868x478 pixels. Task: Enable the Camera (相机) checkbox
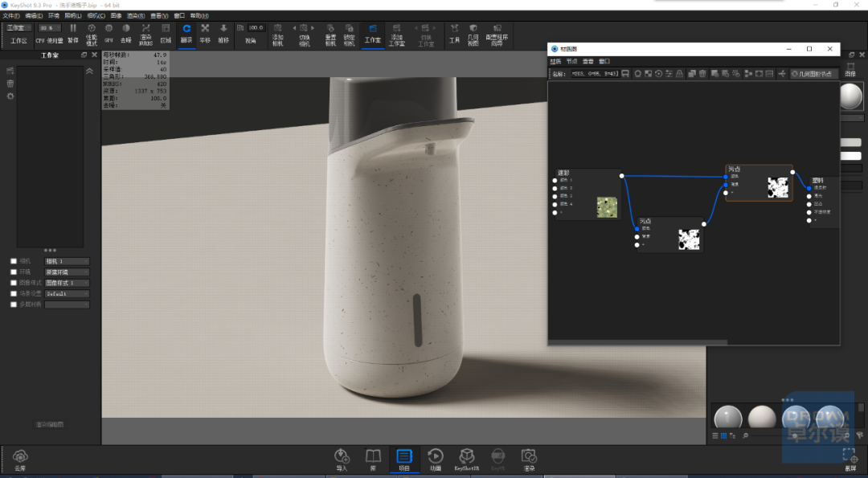[14, 261]
